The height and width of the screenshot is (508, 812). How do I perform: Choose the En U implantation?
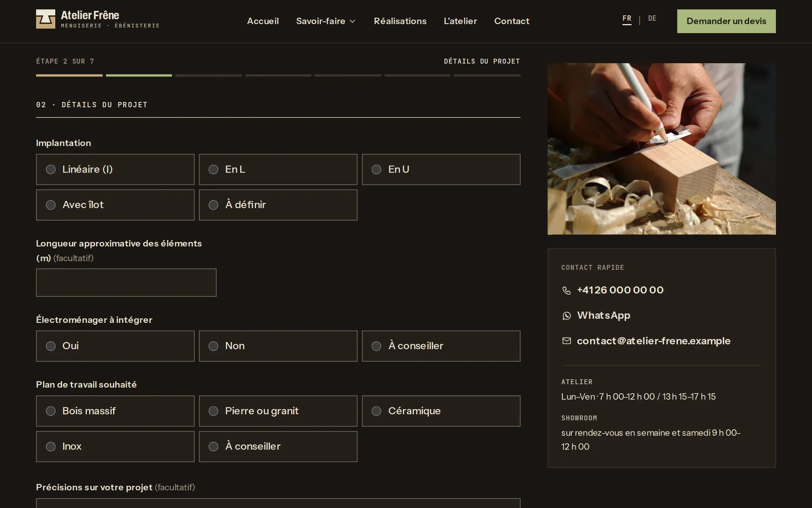point(441,169)
